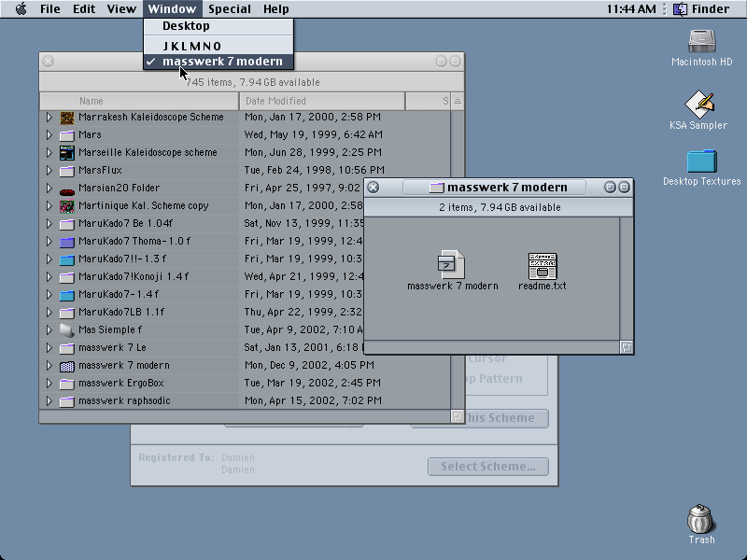Click vertical scrollbar of the list window
Screen dimensions: 747x560
(458, 260)
